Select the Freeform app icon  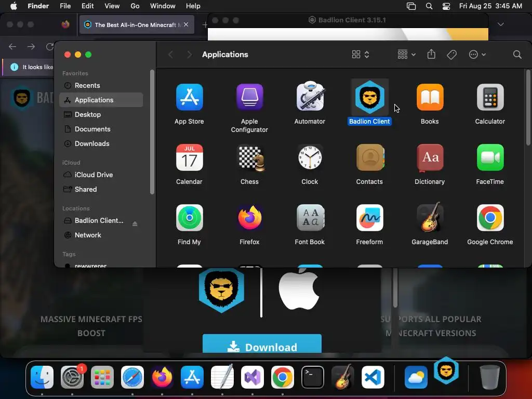[370, 218]
